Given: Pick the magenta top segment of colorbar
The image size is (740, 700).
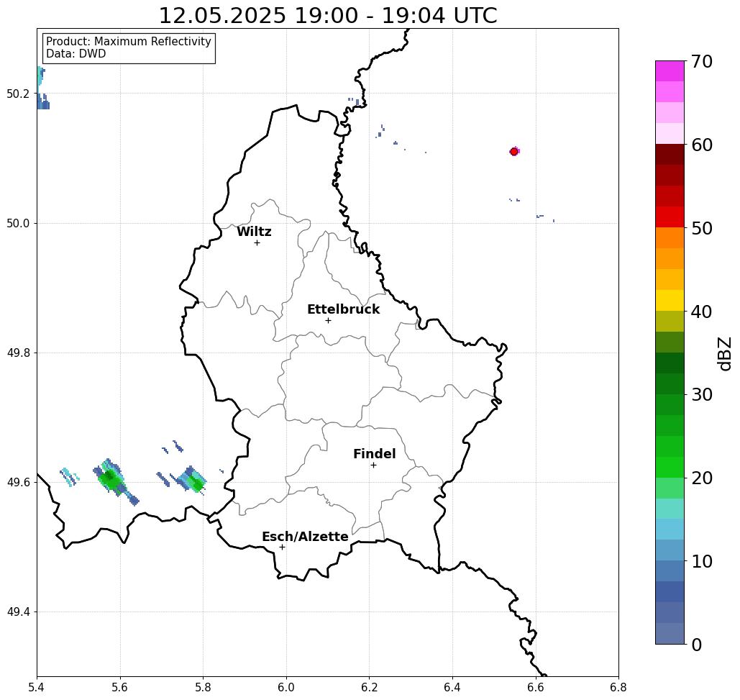Looking at the screenshot, I should [x=670, y=71].
